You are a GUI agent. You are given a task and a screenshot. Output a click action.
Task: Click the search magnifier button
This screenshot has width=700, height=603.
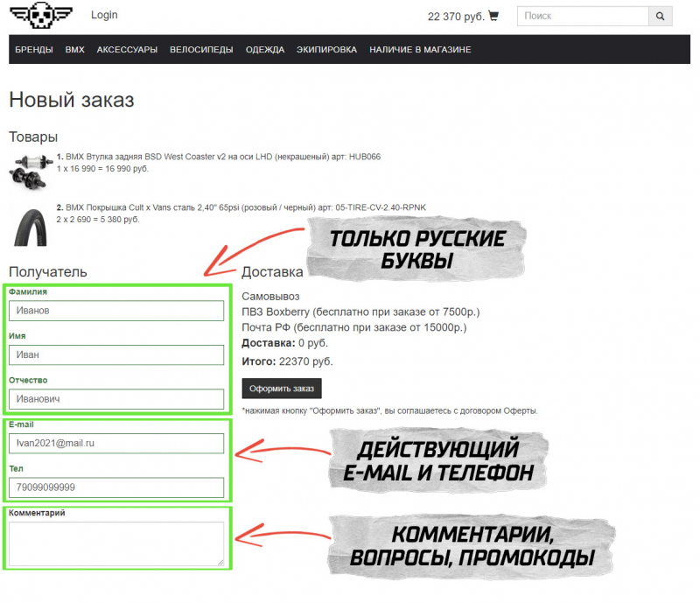661,16
